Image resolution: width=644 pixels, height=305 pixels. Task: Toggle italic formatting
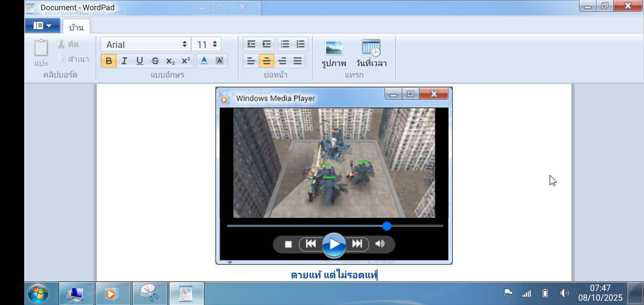click(124, 61)
